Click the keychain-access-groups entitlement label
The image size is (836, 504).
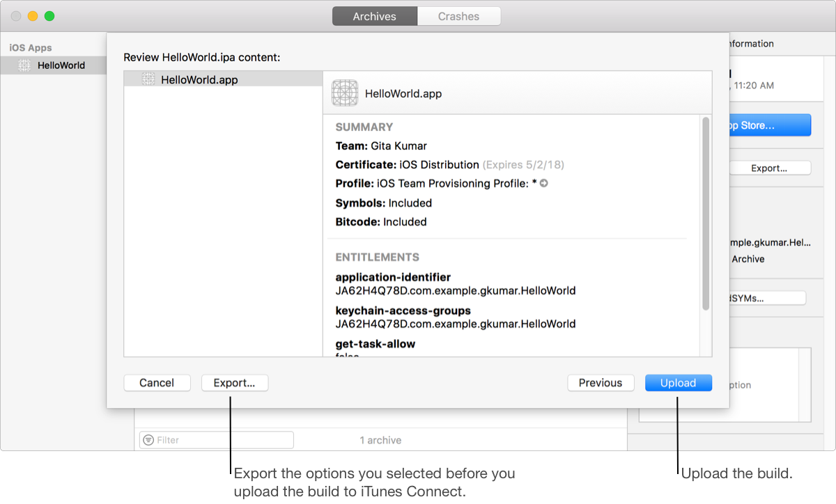(x=403, y=310)
